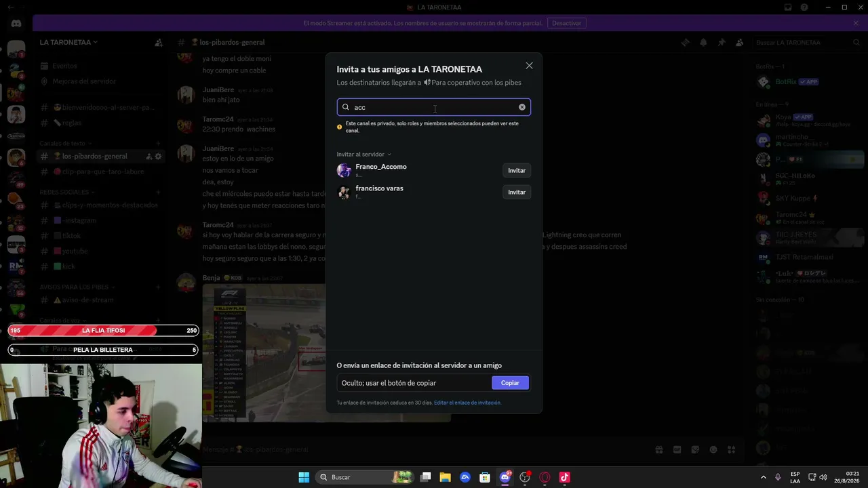Screen dimensions: 868x488
Task: Open the LA TARONETAA server dropdown menu
Action: coord(68,42)
